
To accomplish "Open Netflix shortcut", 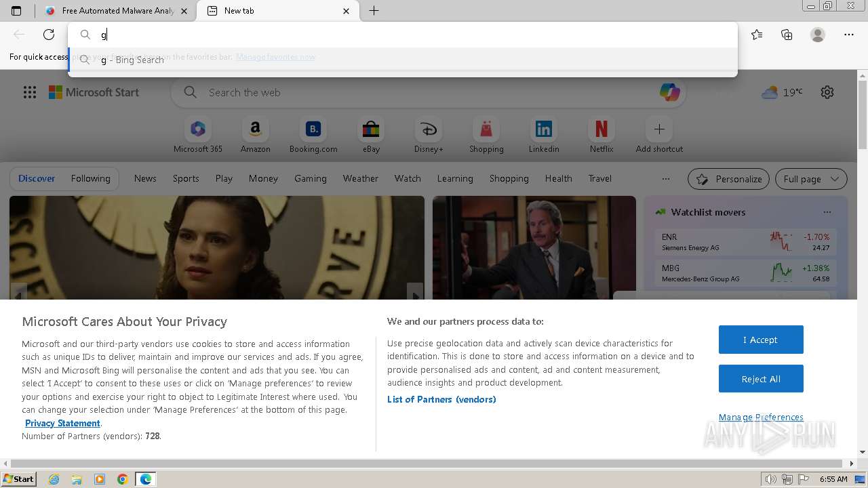I will pyautogui.click(x=601, y=136).
